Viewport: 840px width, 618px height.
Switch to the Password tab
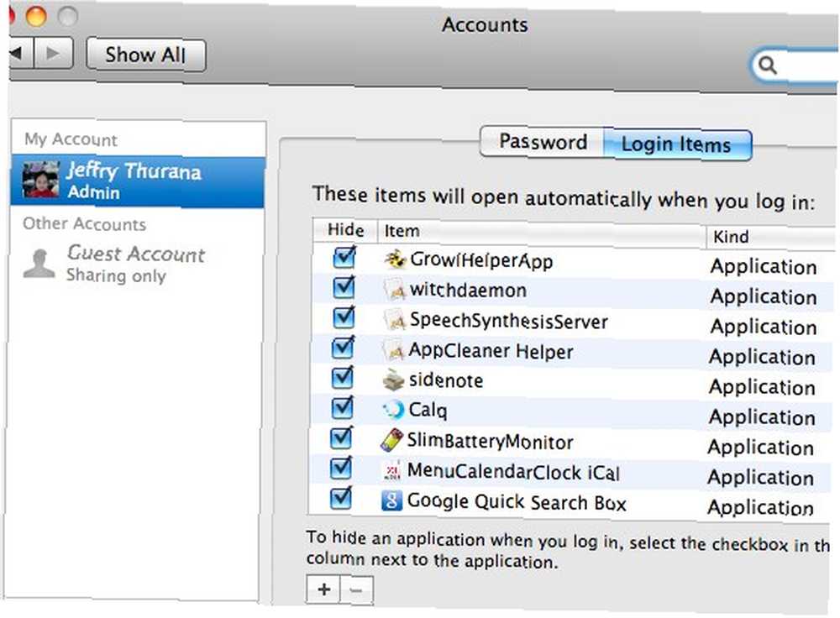coord(542,142)
